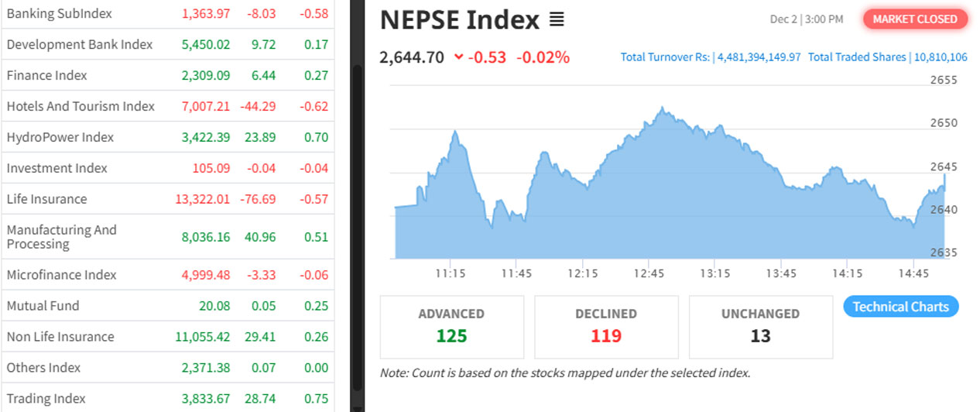Image resolution: width=980 pixels, height=412 pixels.
Task: Click the Total Turnover value text
Action: coord(758,57)
